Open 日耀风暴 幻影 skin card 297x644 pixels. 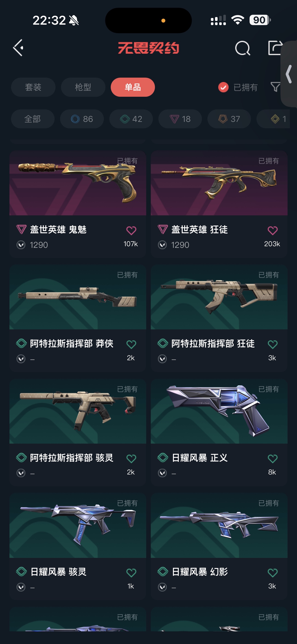pos(219,546)
